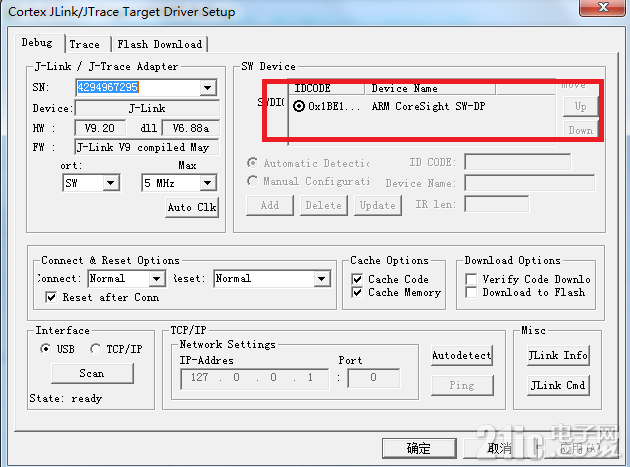The width and height of the screenshot is (630, 467).
Task: Click the Down move button
Action: 580,130
